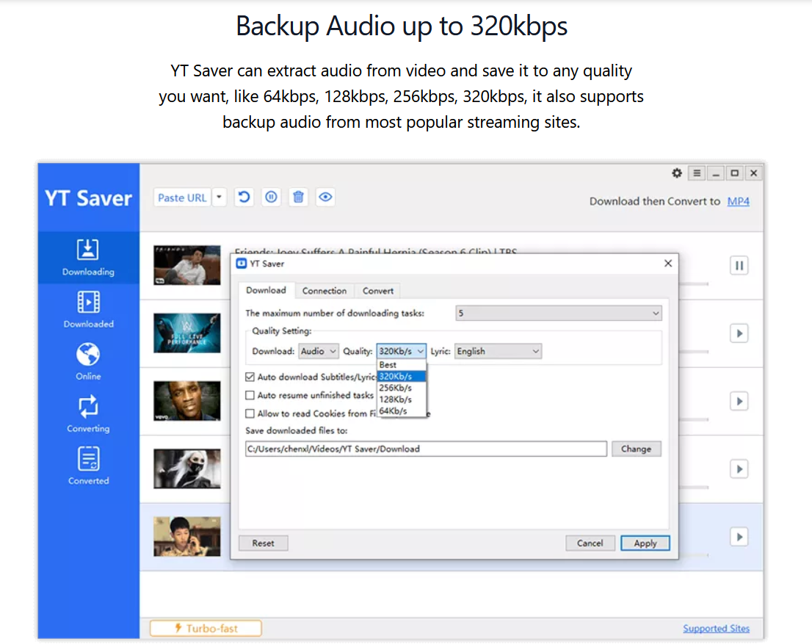Viewport: 812px width, 644px height.
Task: Select 256Kb/s in quality list
Action: pyautogui.click(x=402, y=388)
